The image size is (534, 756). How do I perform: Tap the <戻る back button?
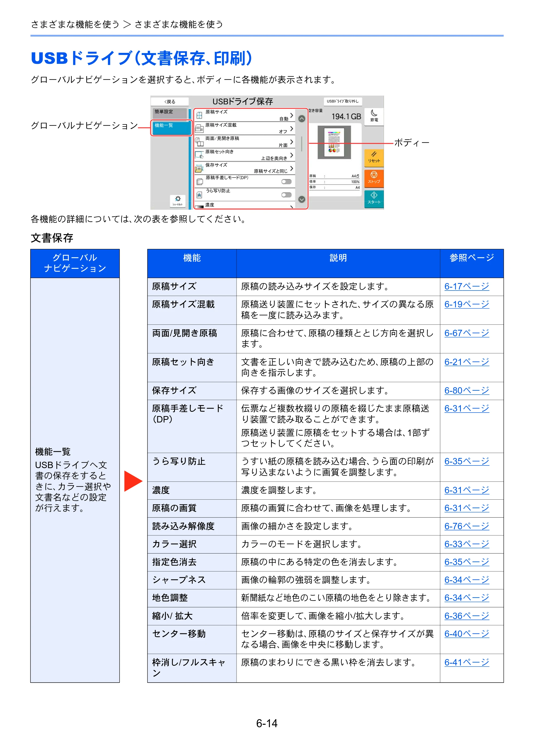[170, 101]
